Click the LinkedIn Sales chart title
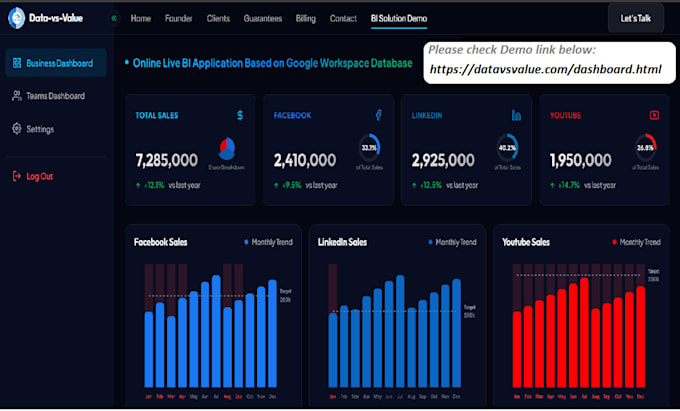 [342, 242]
